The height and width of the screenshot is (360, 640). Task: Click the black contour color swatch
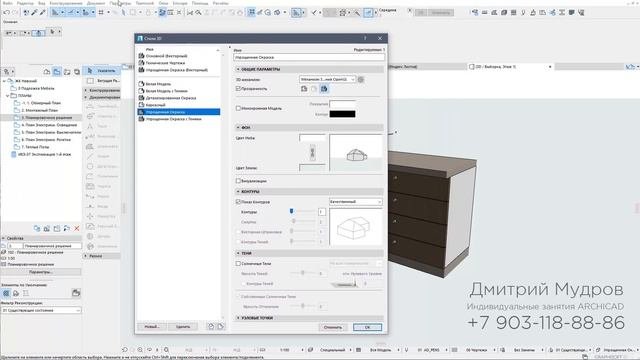342,114
